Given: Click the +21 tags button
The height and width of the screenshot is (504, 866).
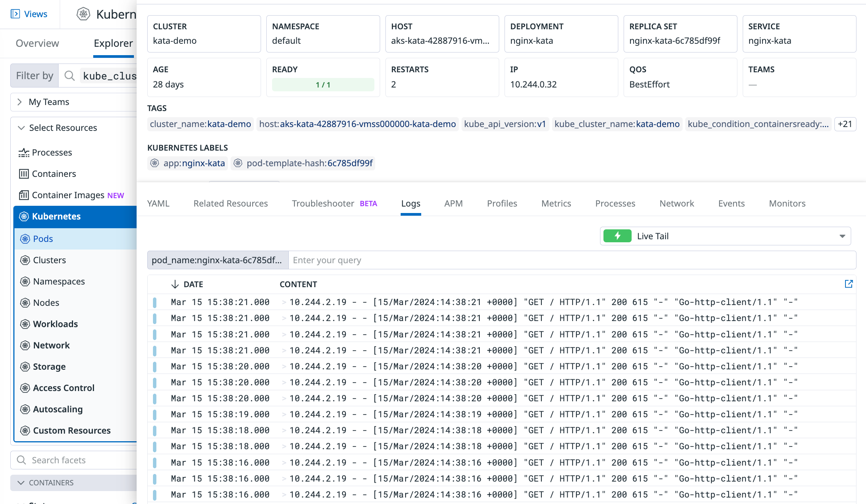Looking at the screenshot, I should [x=845, y=124].
